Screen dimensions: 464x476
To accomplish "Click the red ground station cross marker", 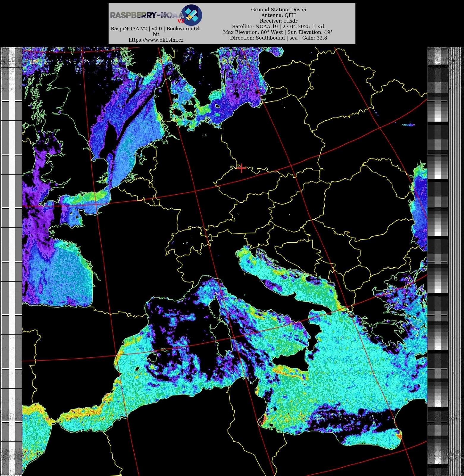I will pyautogui.click(x=242, y=168).
